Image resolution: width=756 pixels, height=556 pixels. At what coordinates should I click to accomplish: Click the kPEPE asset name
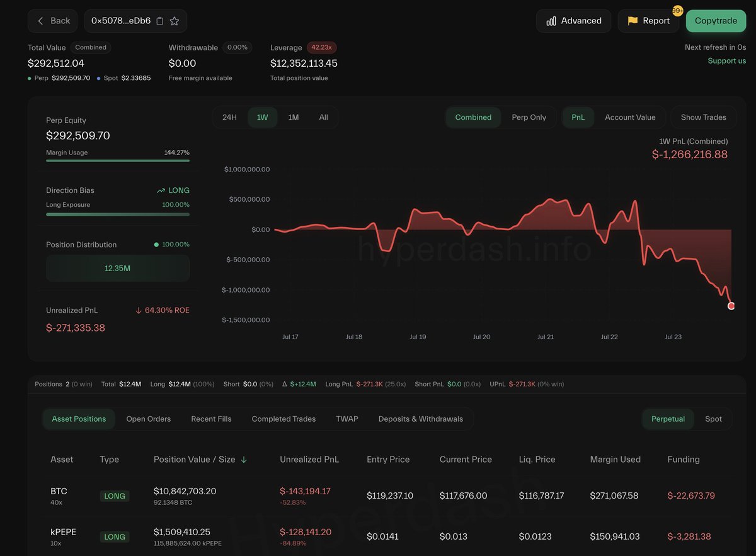tap(63, 532)
